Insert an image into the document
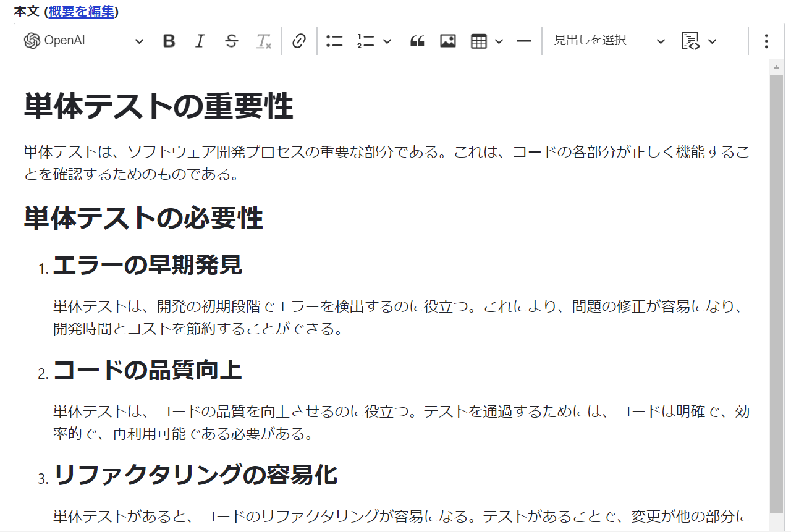Image resolution: width=791 pixels, height=532 pixels. (447, 41)
